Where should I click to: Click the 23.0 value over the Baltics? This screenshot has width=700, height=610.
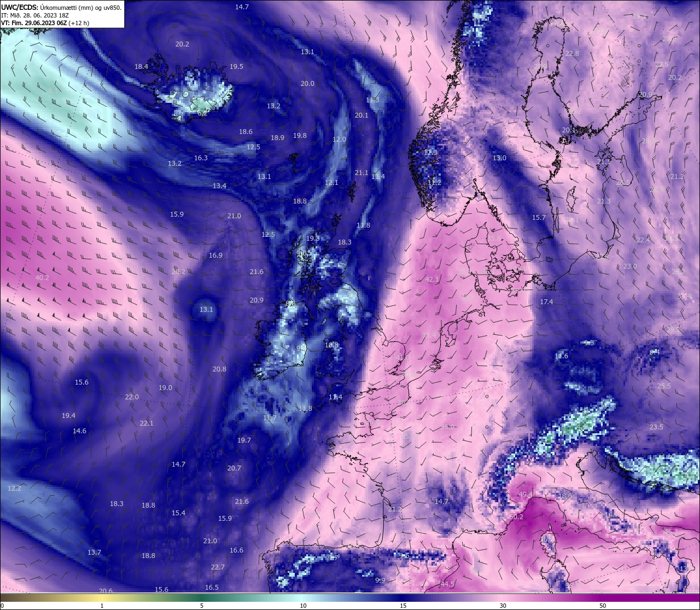pos(630,266)
